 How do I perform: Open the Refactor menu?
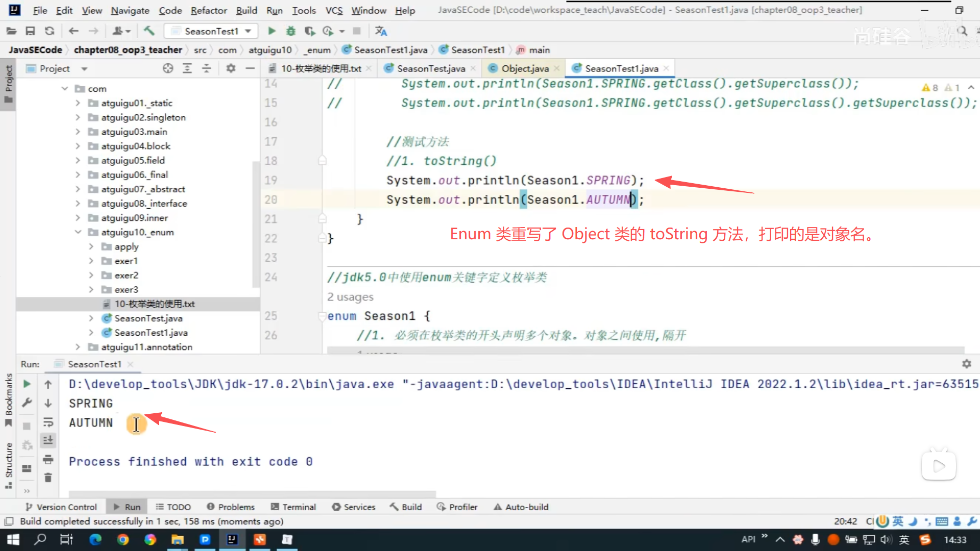point(208,10)
